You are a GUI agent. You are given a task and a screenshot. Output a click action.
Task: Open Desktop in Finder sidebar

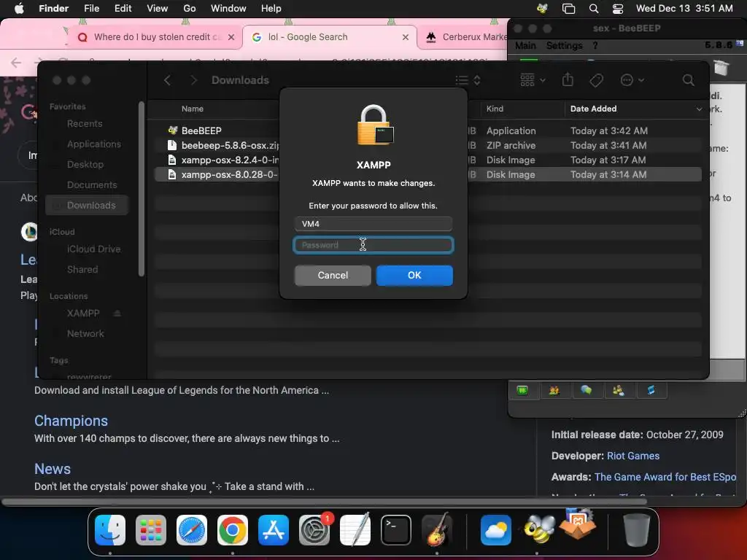coord(85,165)
